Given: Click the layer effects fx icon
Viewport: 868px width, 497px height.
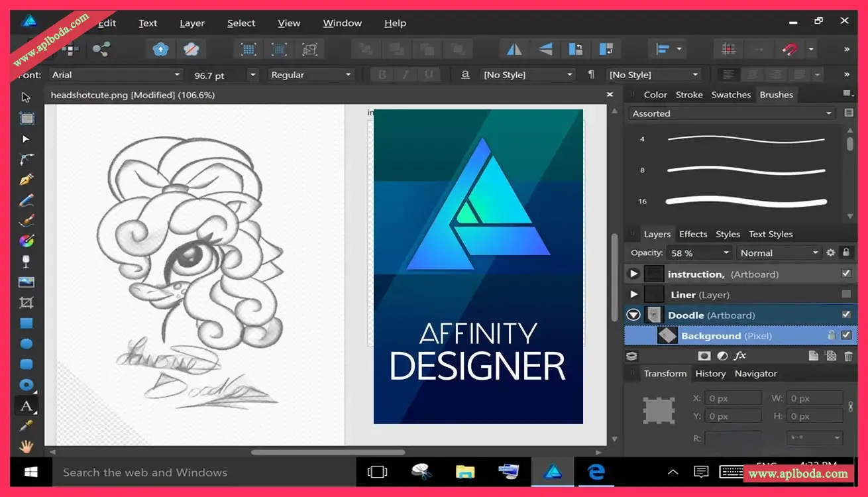Looking at the screenshot, I should [x=740, y=355].
